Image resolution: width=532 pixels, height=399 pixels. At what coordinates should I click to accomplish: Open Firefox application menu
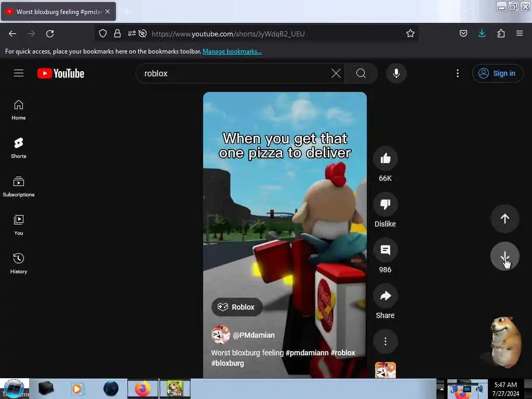520,34
